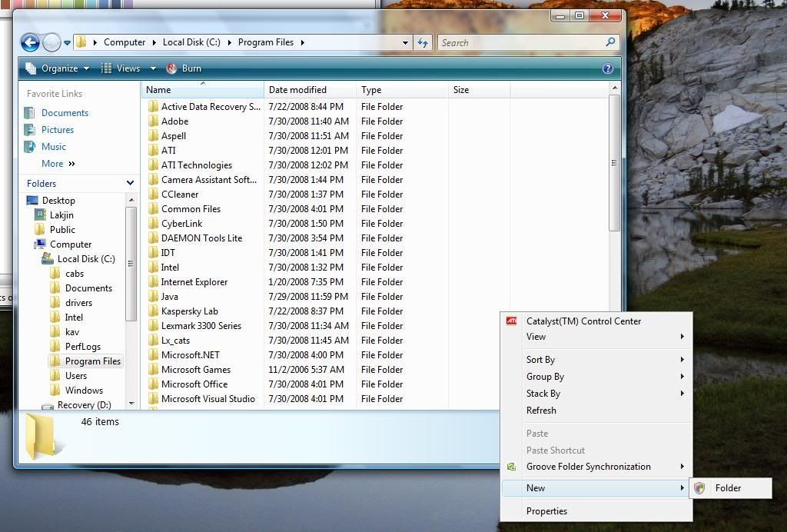The width and height of the screenshot is (787, 532).
Task: Open the recent pages dropdown arrow near Back
Action: [x=68, y=43]
